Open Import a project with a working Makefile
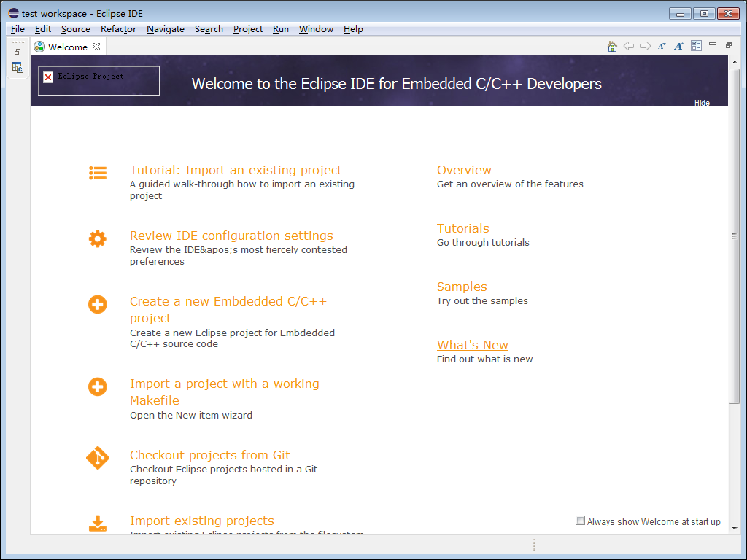 (225, 392)
